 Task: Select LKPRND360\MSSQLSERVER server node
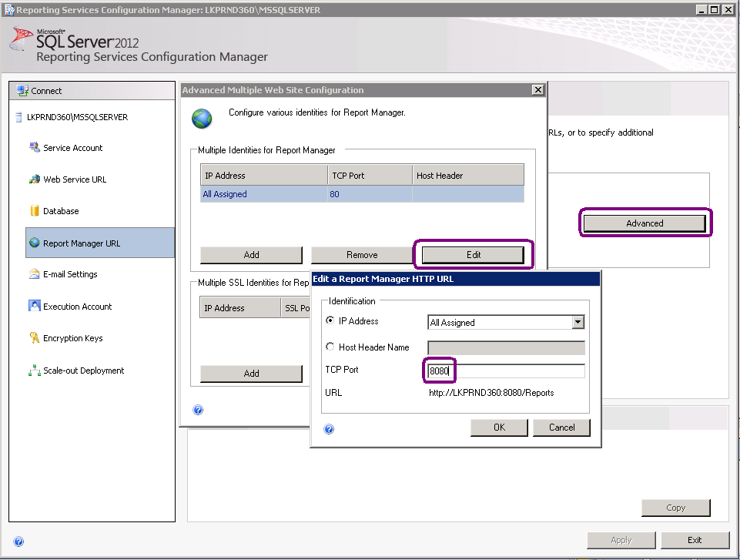coord(78,117)
